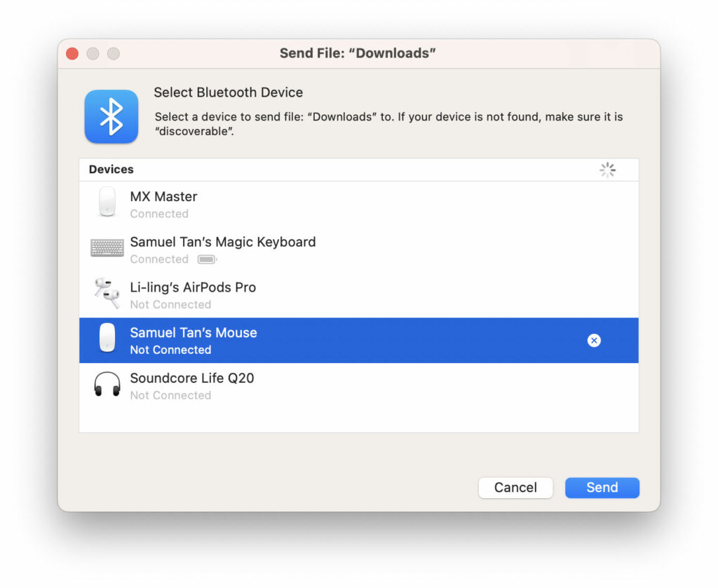The image size is (718, 588).
Task: Click the Samuel Tan's Mouse icon
Action: (x=107, y=339)
